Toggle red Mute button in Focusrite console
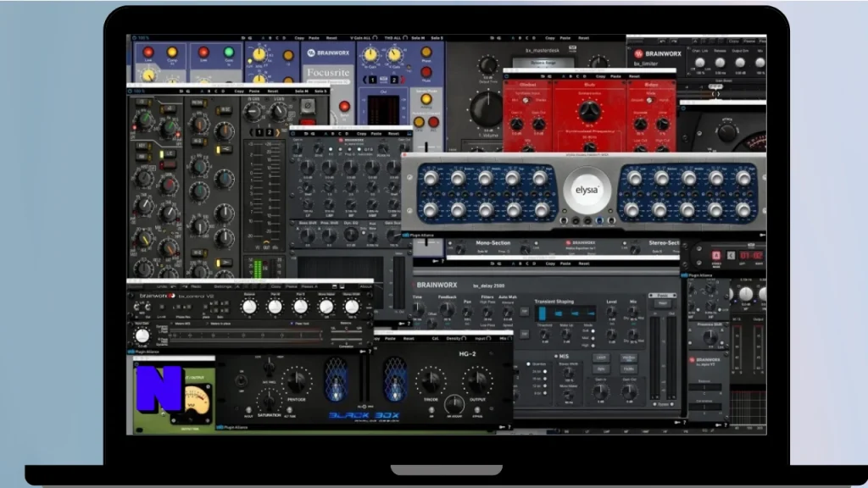The width and height of the screenshot is (868, 488). tap(426, 73)
